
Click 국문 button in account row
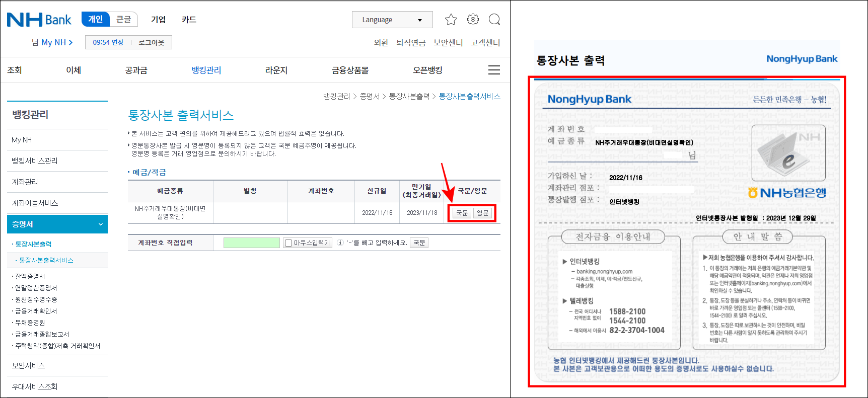pyautogui.click(x=462, y=213)
